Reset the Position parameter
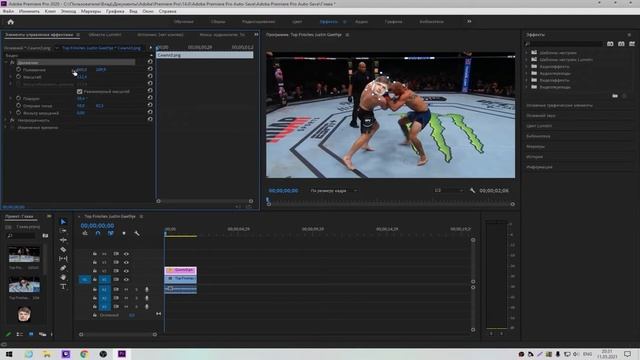This screenshot has height=360, width=640. tap(150, 69)
